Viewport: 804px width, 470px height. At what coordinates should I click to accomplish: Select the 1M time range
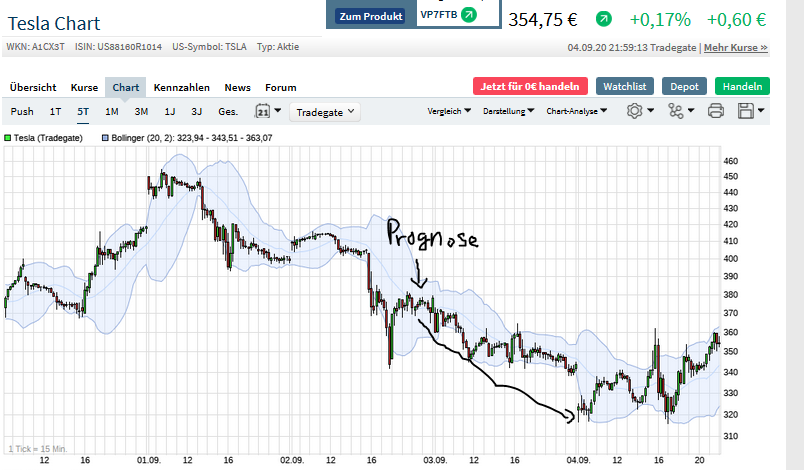click(x=112, y=111)
